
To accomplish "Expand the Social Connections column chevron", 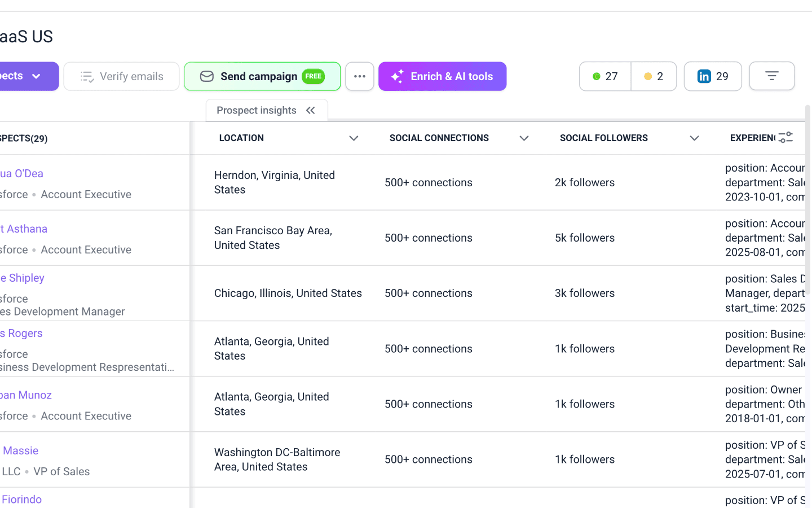I will (x=524, y=138).
